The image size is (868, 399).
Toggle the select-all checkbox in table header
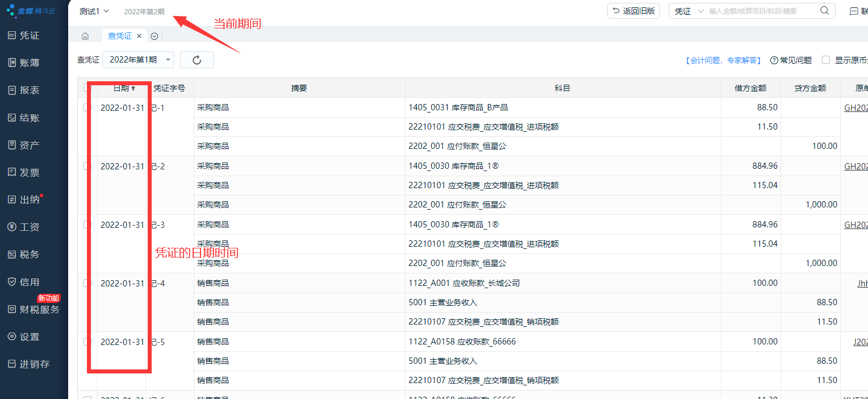pyautogui.click(x=87, y=88)
